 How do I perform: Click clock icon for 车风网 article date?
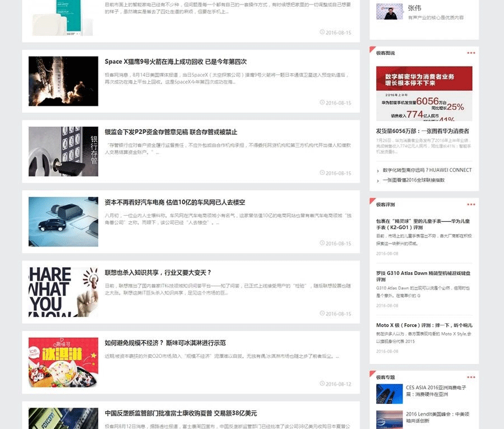point(322,243)
